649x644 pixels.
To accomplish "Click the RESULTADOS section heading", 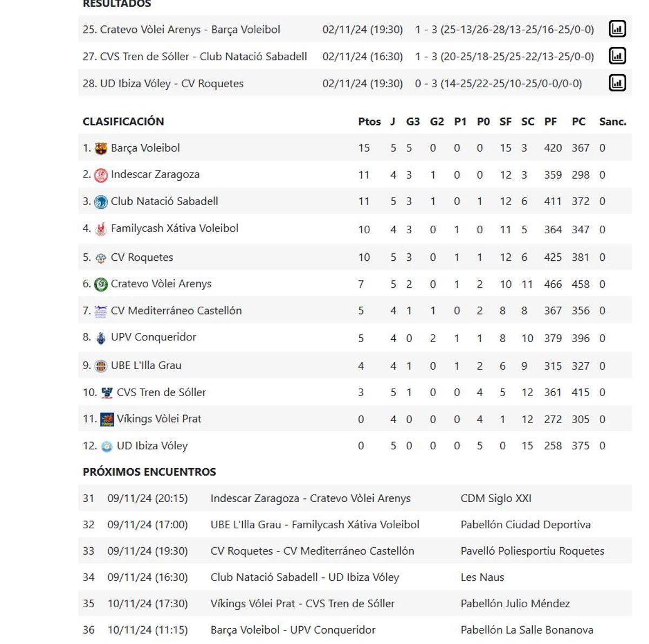I will coord(117,4).
